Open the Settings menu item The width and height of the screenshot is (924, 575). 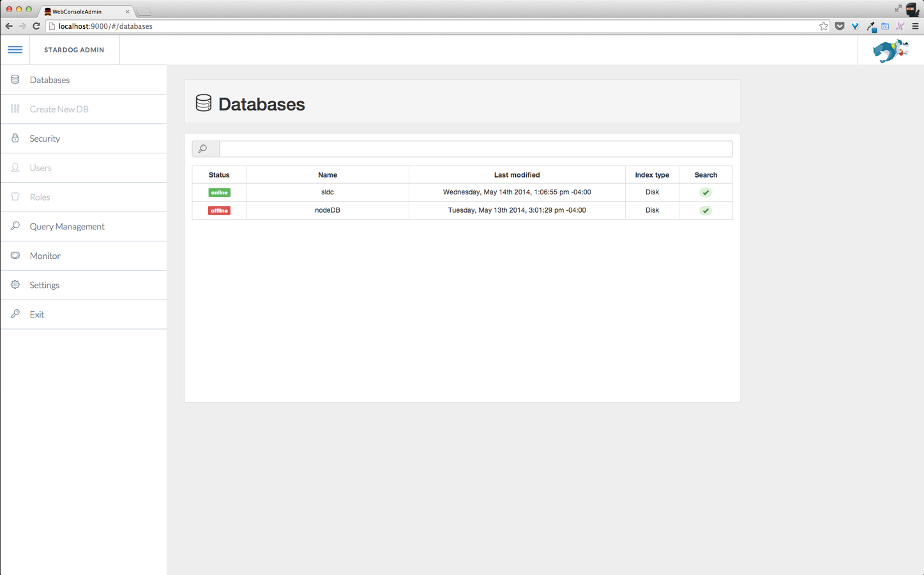(84, 286)
